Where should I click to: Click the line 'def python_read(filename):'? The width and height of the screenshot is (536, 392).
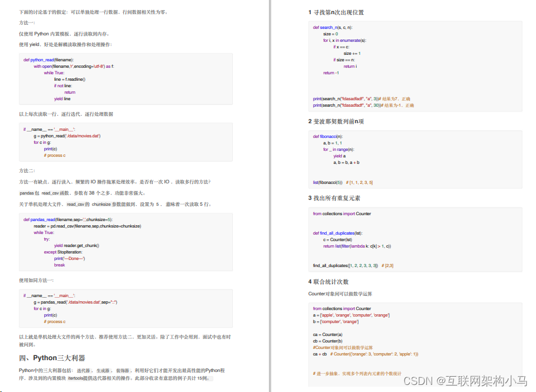click(48, 60)
